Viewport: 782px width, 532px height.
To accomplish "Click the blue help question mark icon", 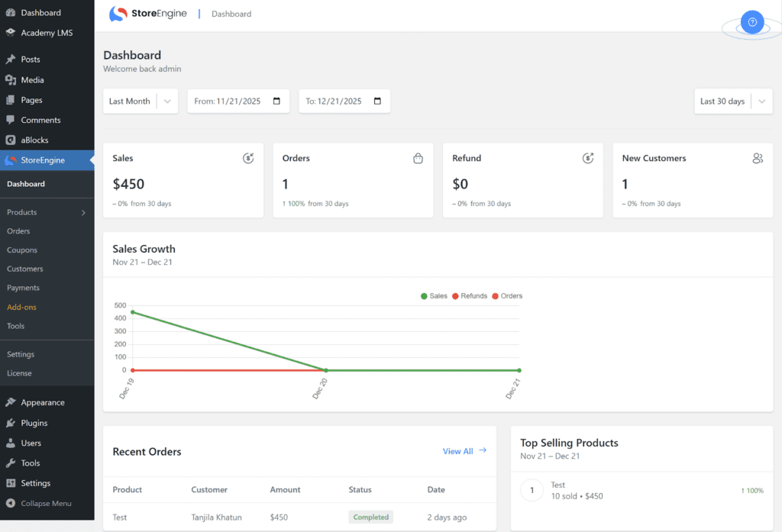I will [x=751, y=23].
